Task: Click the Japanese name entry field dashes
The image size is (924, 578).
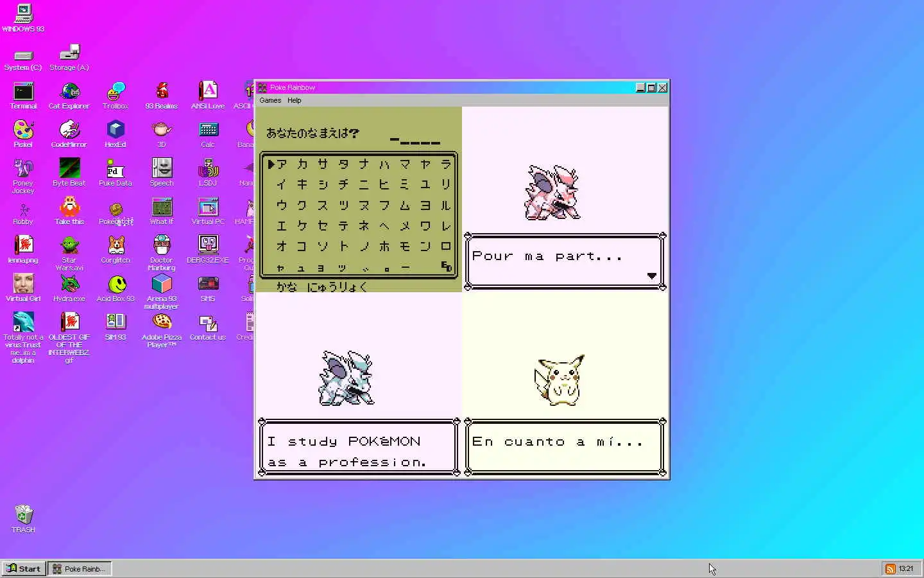Action: 415,142
